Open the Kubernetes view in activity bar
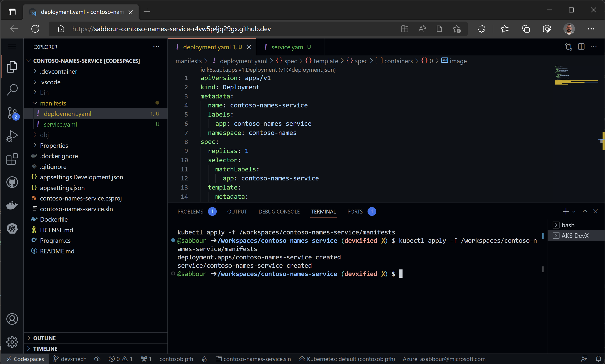605x364 pixels. (12, 228)
